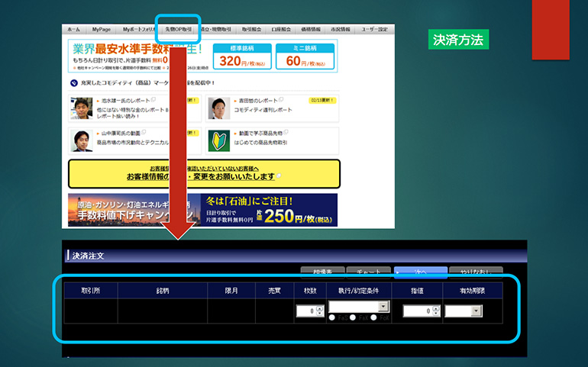The width and height of the screenshot is (588, 367).
Task: Click the 次へ button
Action: pos(415,271)
